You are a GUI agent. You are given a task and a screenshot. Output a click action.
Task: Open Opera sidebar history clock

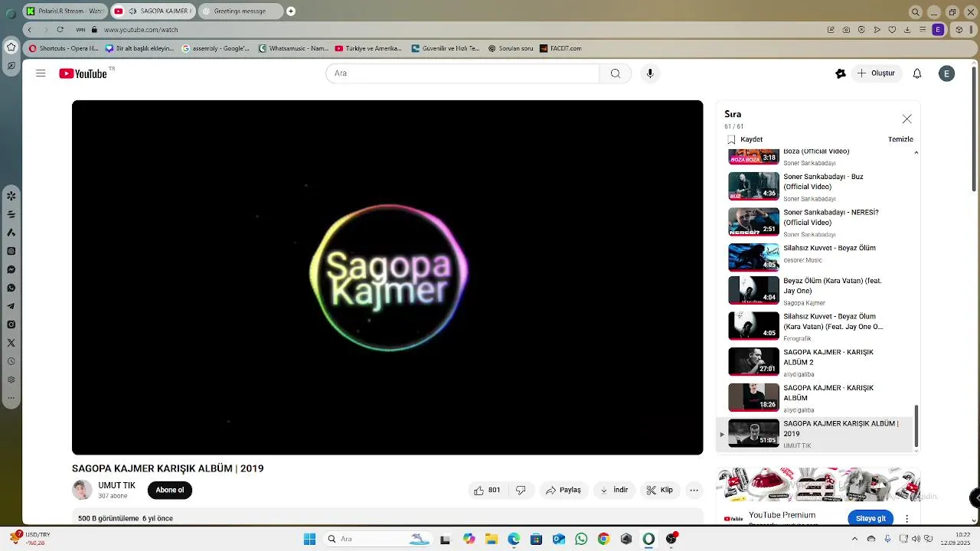coord(11,361)
